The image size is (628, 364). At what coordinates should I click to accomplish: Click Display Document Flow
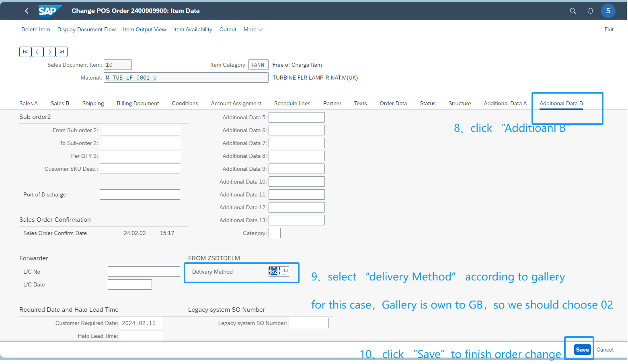click(x=86, y=30)
